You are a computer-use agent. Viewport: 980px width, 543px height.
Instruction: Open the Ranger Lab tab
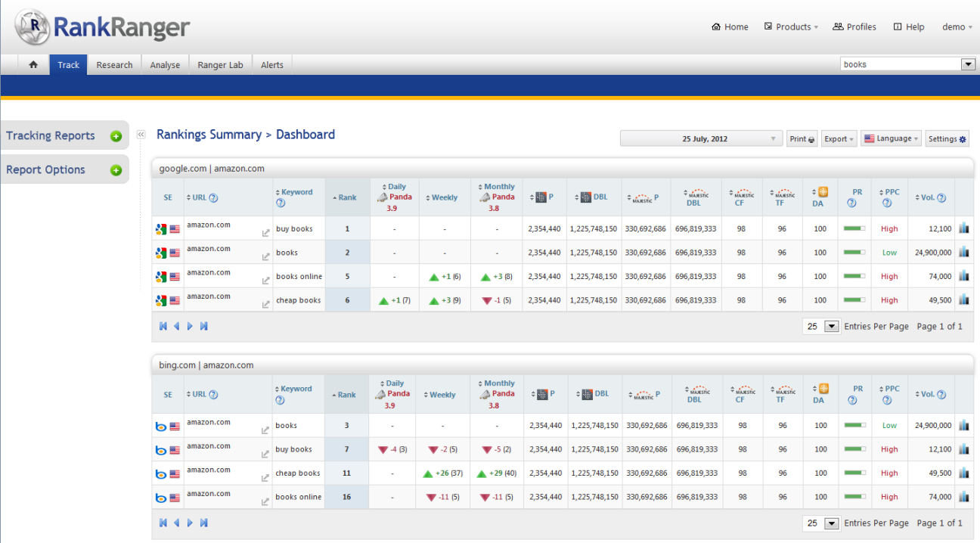click(x=220, y=65)
